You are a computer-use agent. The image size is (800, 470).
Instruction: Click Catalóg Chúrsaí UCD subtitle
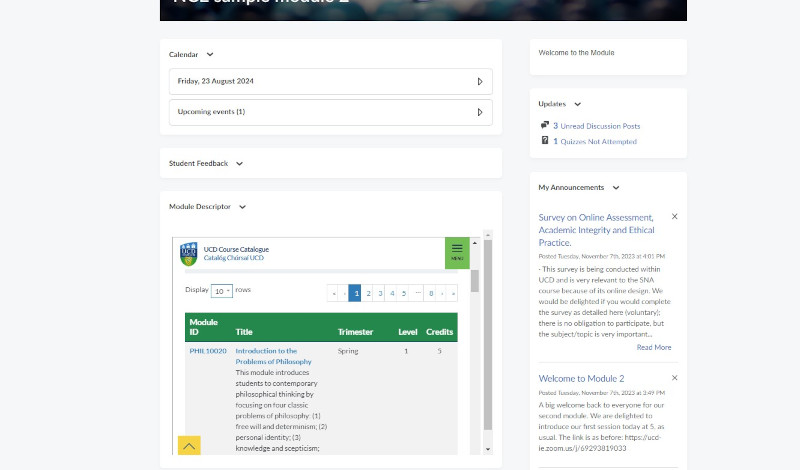point(234,258)
